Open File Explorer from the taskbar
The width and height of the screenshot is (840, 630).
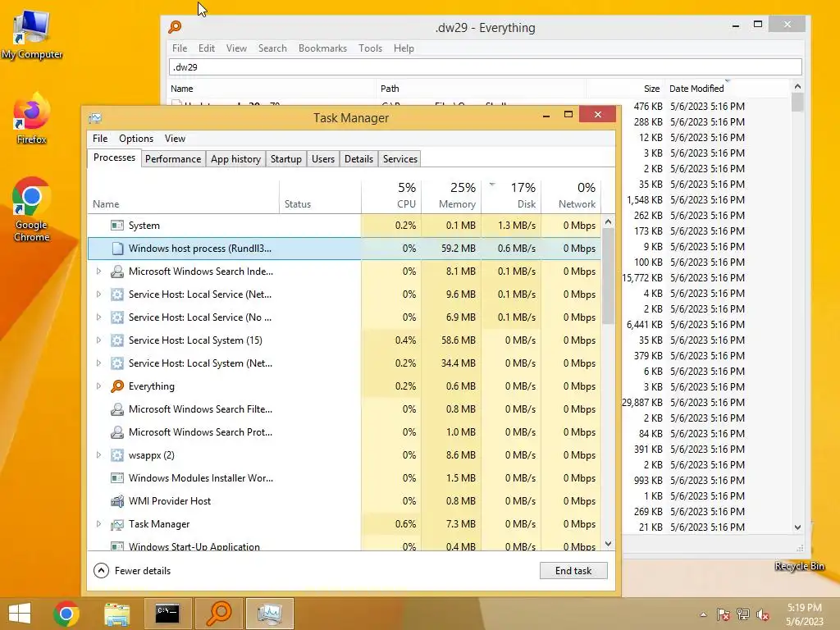116,614
